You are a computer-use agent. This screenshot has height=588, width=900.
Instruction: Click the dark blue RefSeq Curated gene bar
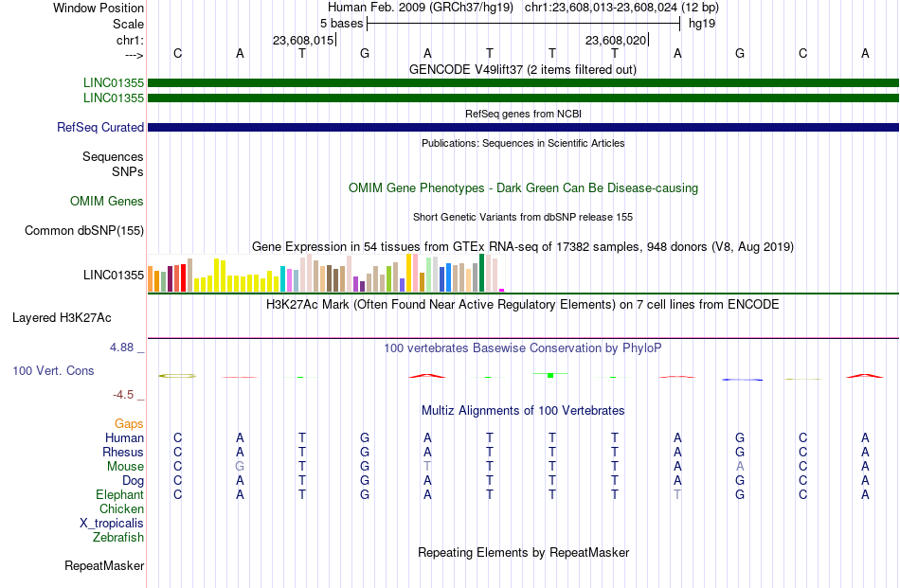tap(523, 127)
